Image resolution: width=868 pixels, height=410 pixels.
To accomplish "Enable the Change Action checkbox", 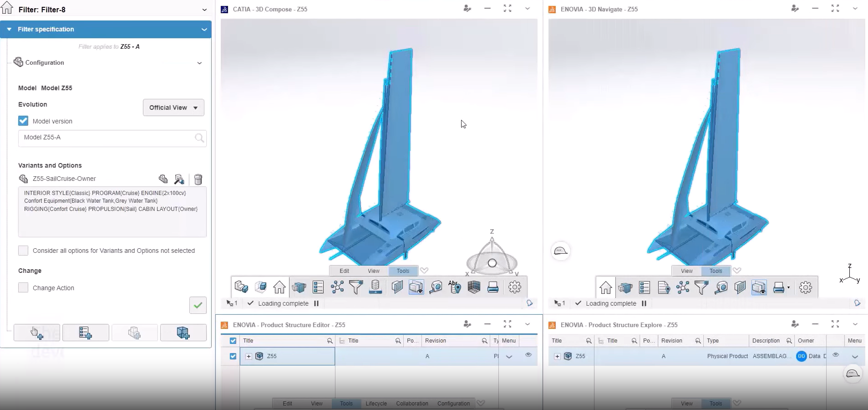I will (x=23, y=288).
